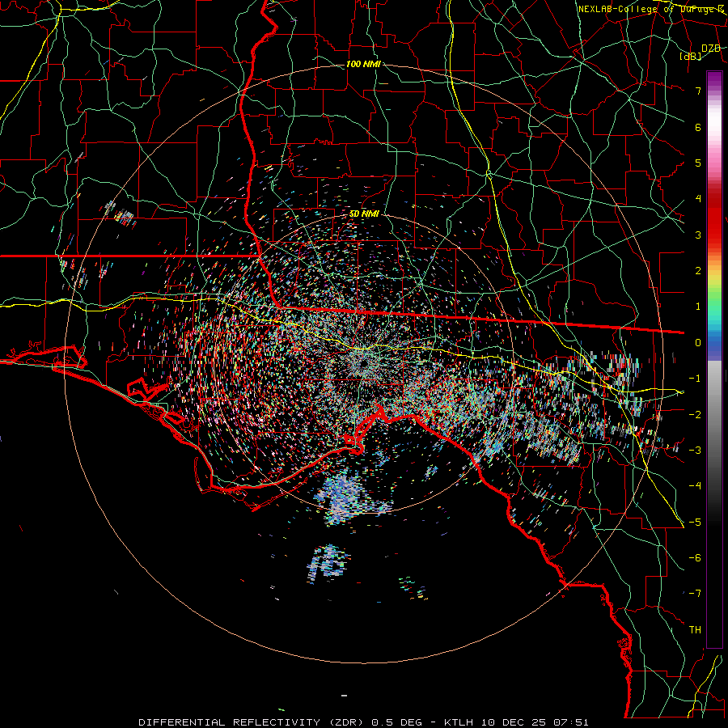
Task: Click the radar site center of the range rings
Action: click(363, 363)
